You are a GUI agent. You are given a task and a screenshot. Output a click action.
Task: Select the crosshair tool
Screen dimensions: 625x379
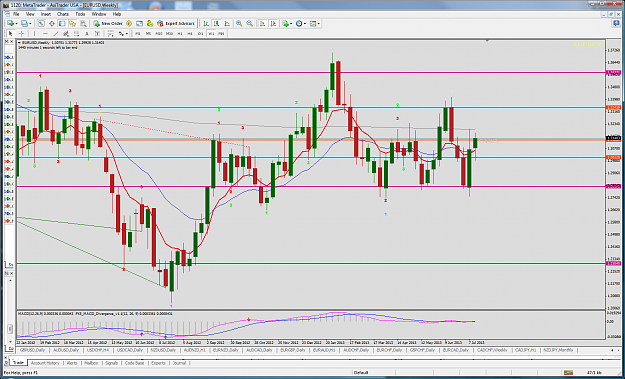[x=21, y=33]
